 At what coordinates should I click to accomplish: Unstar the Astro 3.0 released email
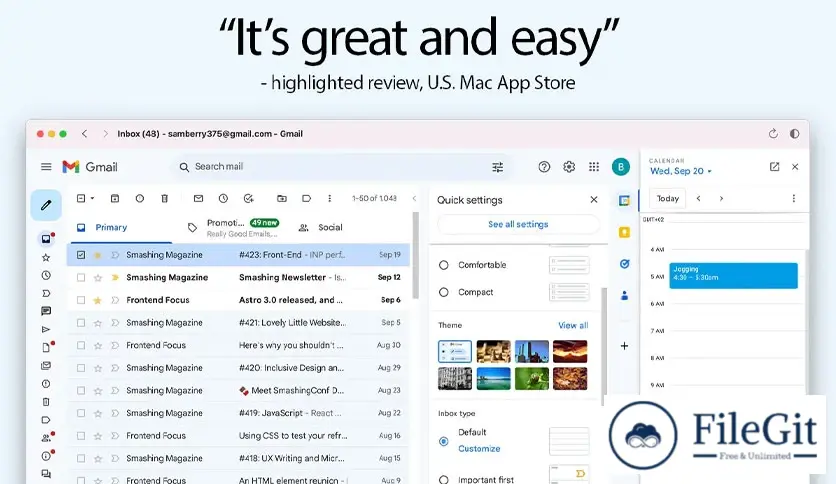(98, 300)
